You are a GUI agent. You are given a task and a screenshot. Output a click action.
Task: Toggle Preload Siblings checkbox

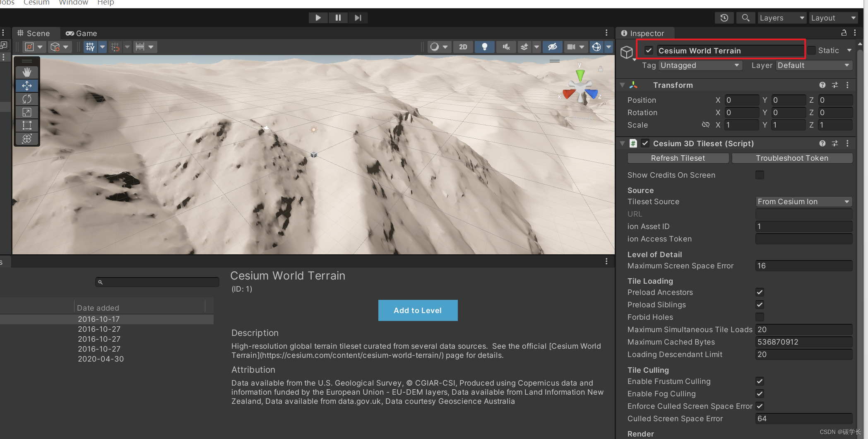(x=760, y=304)
